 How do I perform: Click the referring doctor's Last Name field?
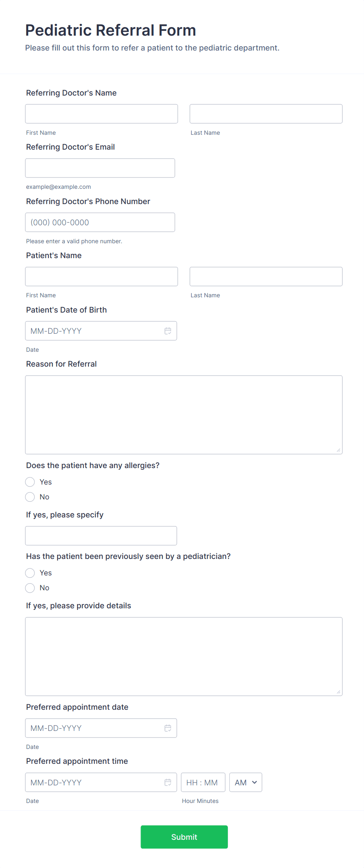tap(266, 114)
